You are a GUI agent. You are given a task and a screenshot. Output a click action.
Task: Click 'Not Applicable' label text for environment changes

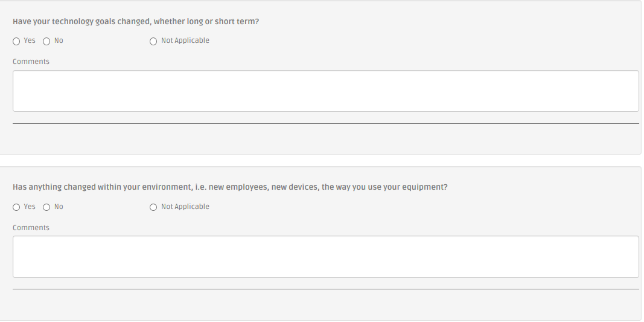pos(185,207)
